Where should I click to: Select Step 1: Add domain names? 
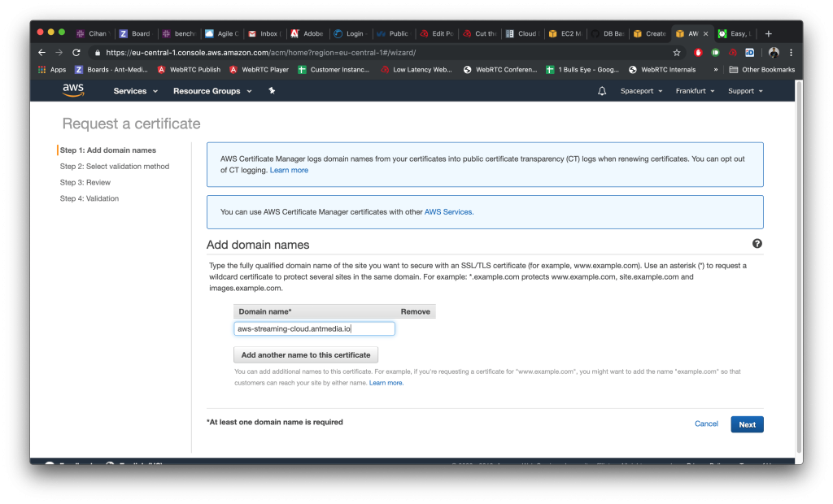(x=108, y=150)
